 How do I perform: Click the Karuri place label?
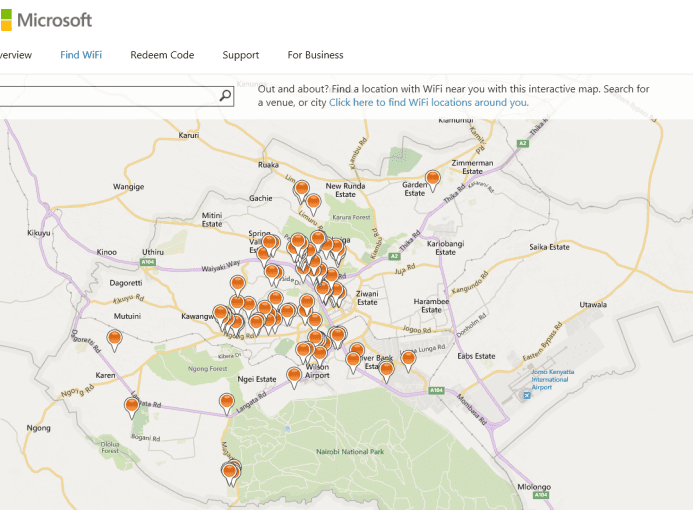coord(189,135)
